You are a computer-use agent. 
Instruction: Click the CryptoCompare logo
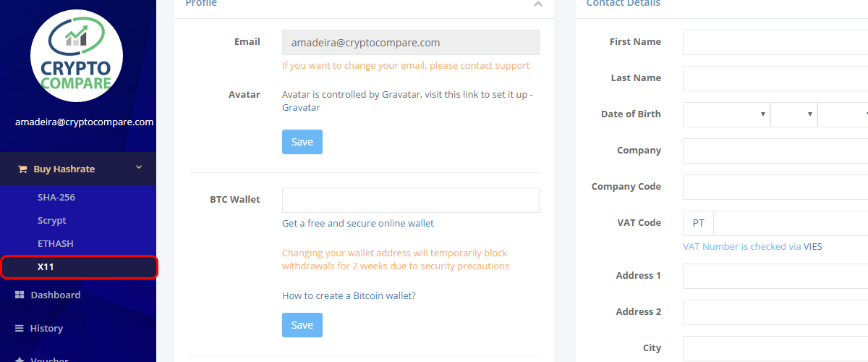point(77,56)
